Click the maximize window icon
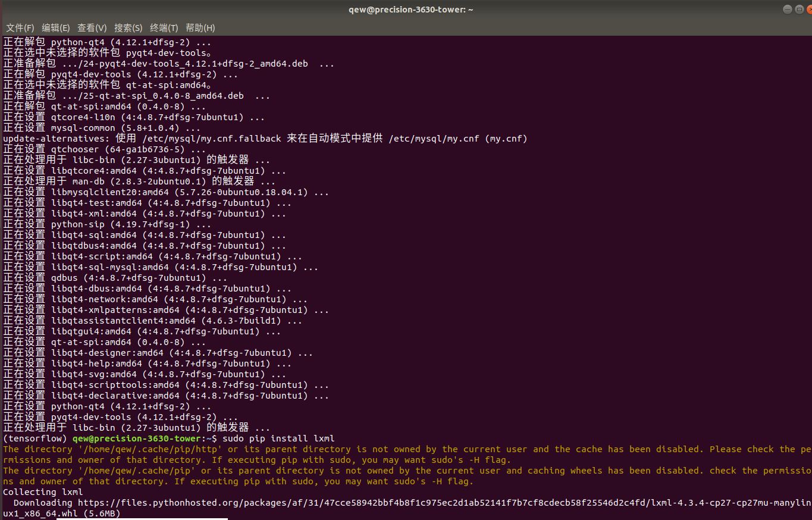 [x=799, y=9]
